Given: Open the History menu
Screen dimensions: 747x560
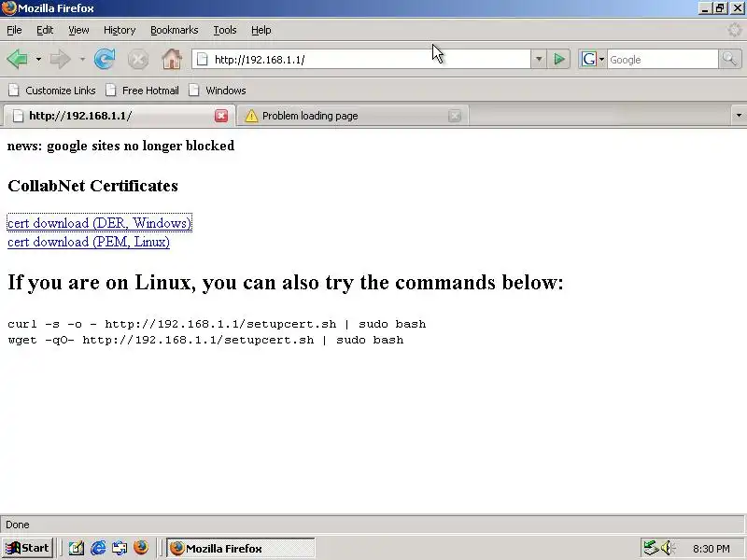Looking at the screenshot, I should (x=120, y=30).
